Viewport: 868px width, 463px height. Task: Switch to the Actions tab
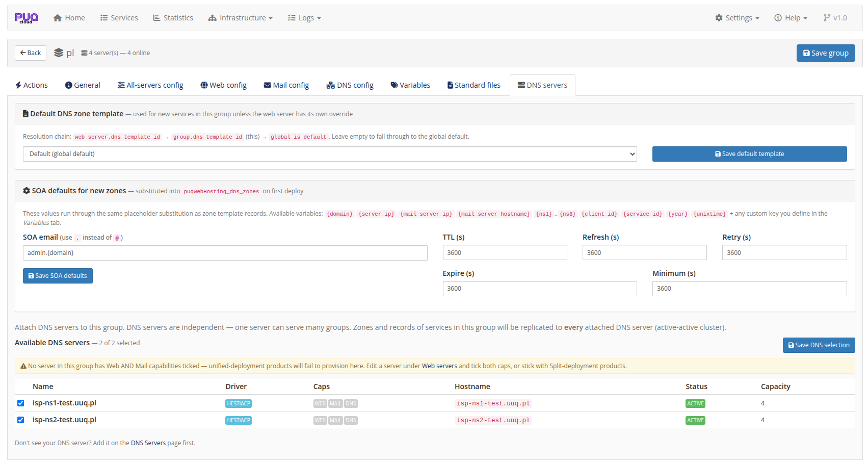pos(32,85)
